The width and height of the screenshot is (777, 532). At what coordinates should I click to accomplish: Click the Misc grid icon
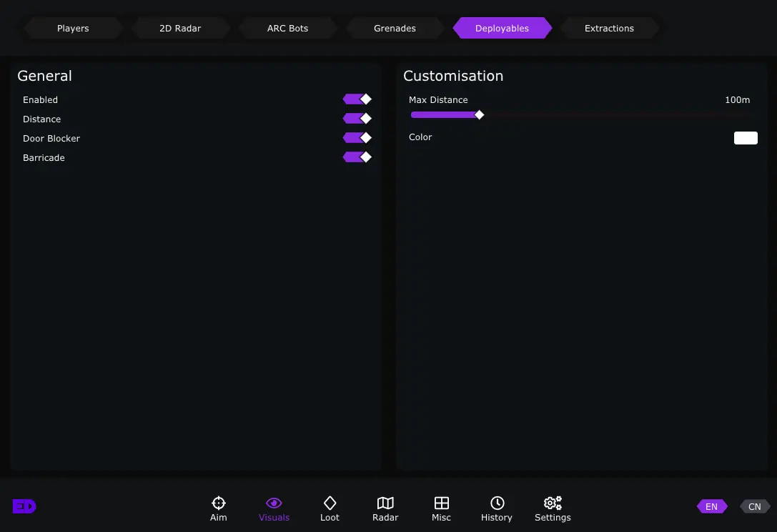tap(441, 503)
